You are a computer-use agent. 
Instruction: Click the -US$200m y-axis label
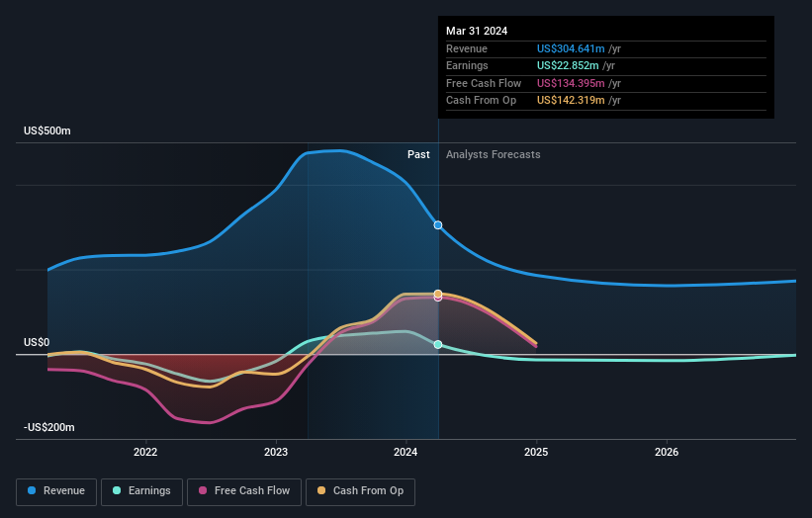tap(49, 427)
